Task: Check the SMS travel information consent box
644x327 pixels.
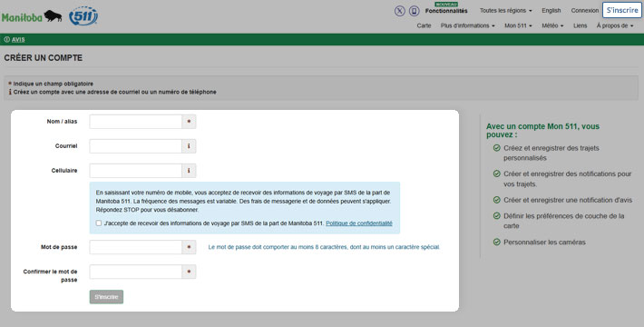Action: [x=99, y=223]
